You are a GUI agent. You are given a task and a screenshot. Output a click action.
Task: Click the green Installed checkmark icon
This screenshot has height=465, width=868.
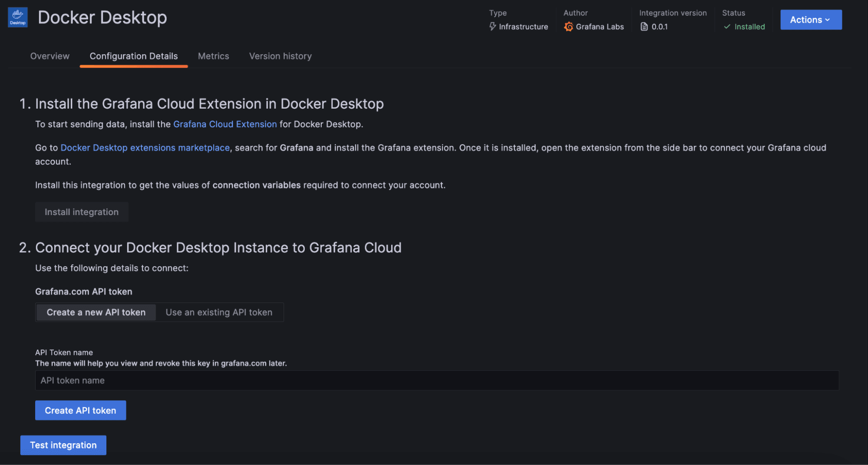coord(726,27)
